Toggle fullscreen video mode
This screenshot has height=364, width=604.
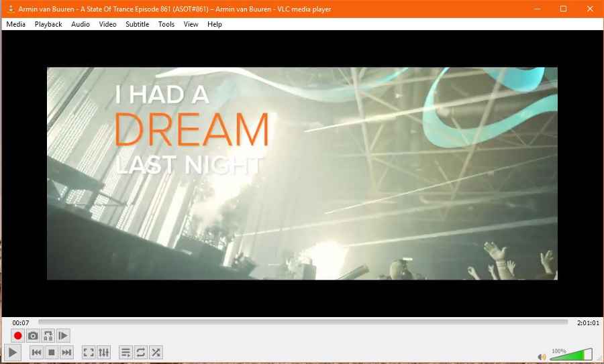point(89,352)
